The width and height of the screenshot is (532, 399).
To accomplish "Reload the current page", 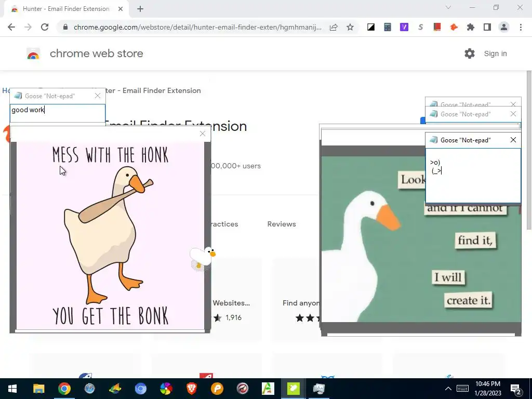I will tap(45, 27).
